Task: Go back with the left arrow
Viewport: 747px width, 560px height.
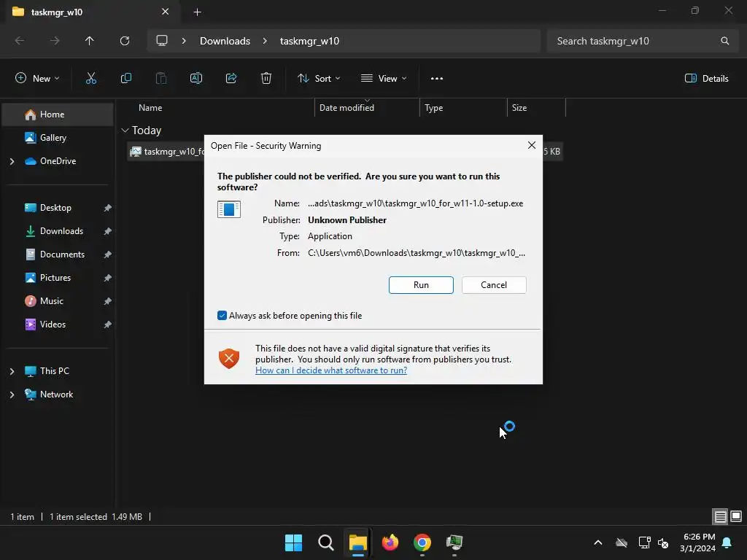Action: [x=20, y=41]
